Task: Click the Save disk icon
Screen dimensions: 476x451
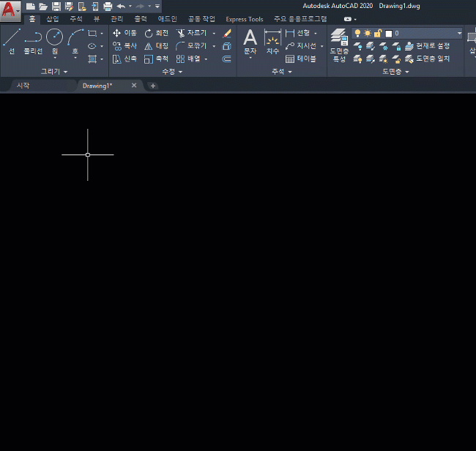Action: (x=56, y=6)
